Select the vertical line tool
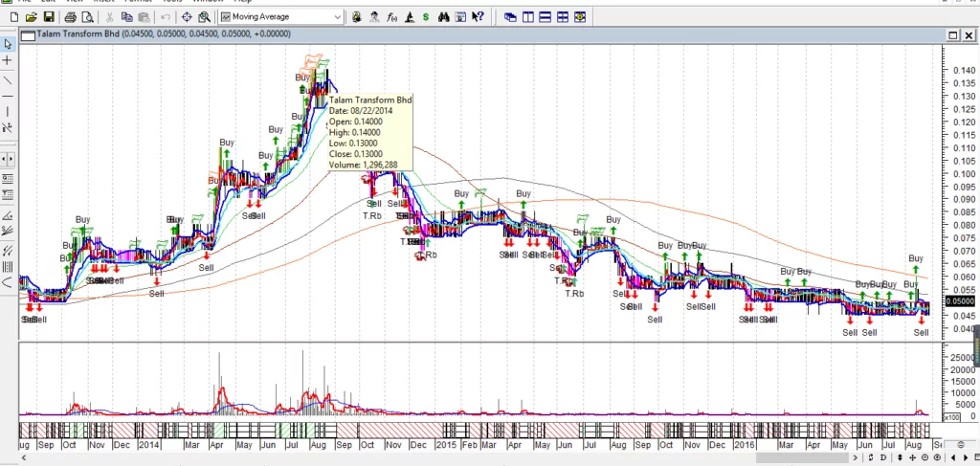Image resolution: width=980 pixels, height=466 pixels. tap(8, 112)
